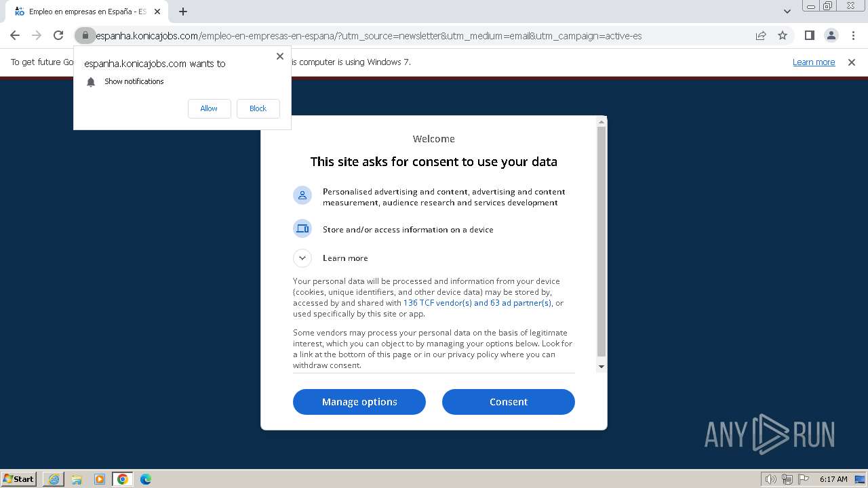Close the Empleo en empresas tab
Screen dimensions: 868x488
tap(157, 12)
